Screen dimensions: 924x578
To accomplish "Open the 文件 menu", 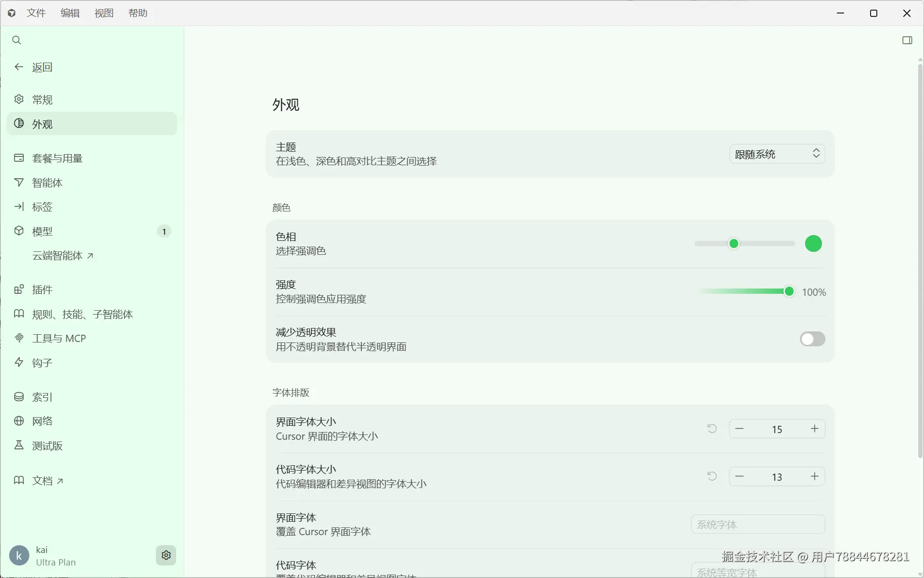I will coord(36,13).
